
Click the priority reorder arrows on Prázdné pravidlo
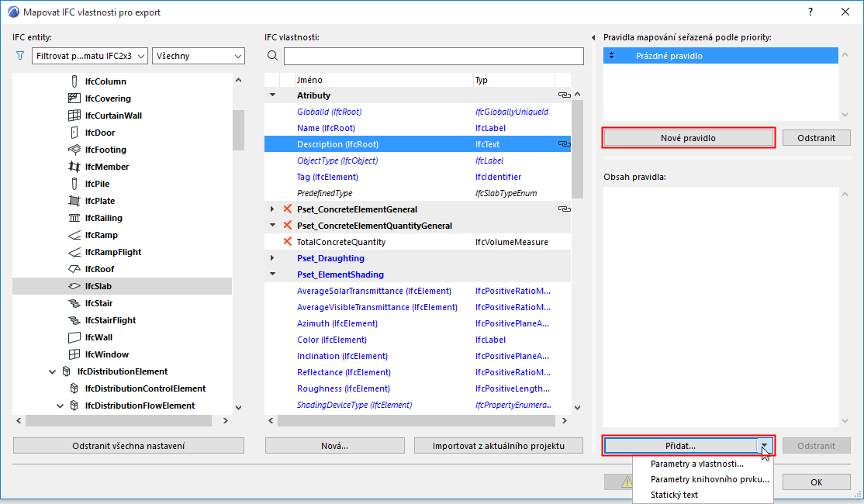(x=611, y=56)
